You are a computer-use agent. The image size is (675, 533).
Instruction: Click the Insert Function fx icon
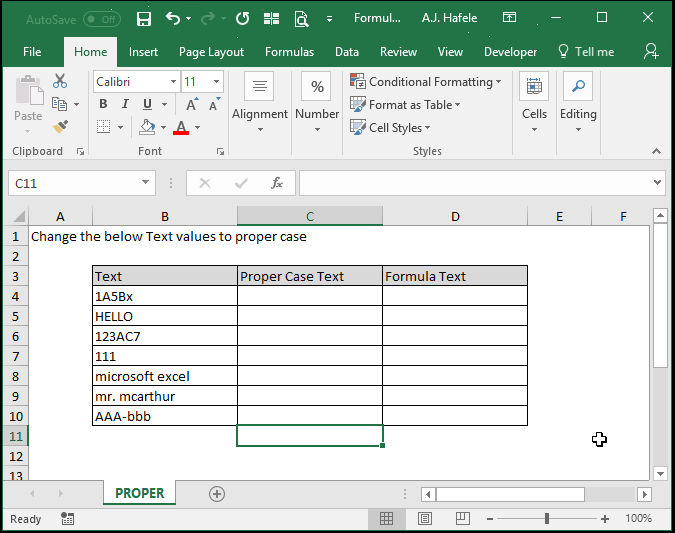[277, 183]
